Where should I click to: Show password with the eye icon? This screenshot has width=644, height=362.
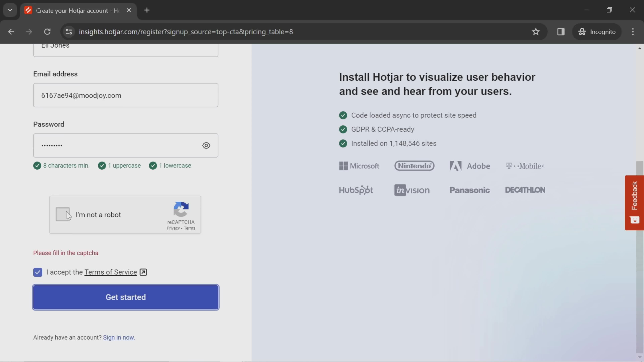pyautogui.click(x=206, y=145)
